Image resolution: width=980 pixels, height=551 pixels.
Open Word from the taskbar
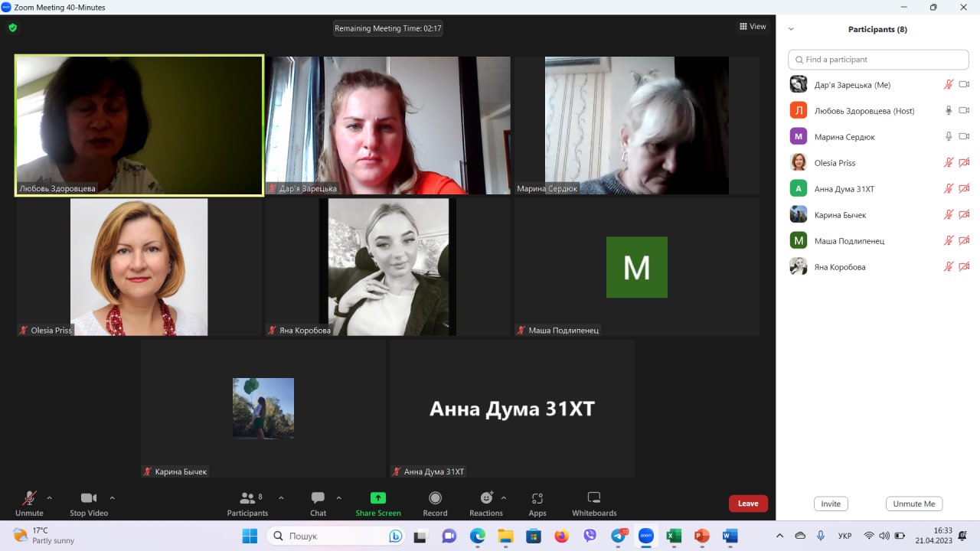click(730, 536)
